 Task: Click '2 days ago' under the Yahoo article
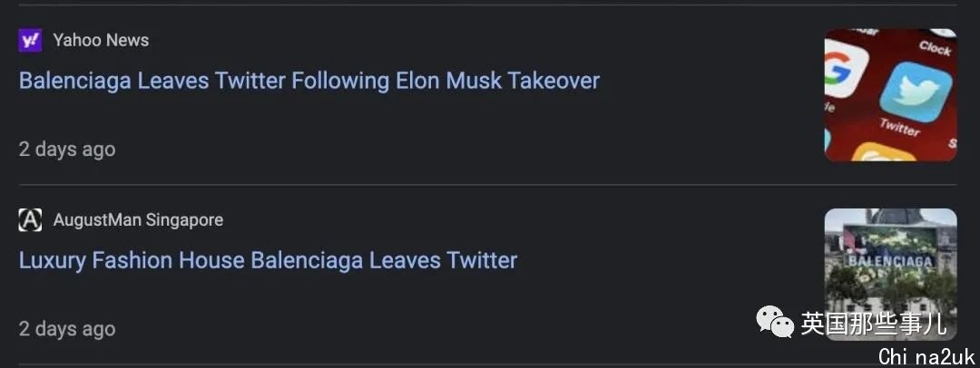[x=67, y=150]
